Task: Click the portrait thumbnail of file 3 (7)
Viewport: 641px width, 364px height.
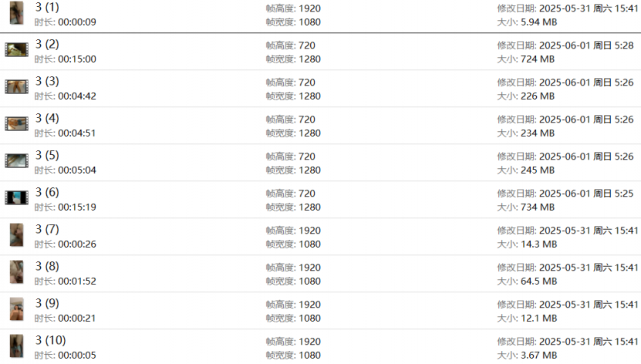Action: [16, 235]
